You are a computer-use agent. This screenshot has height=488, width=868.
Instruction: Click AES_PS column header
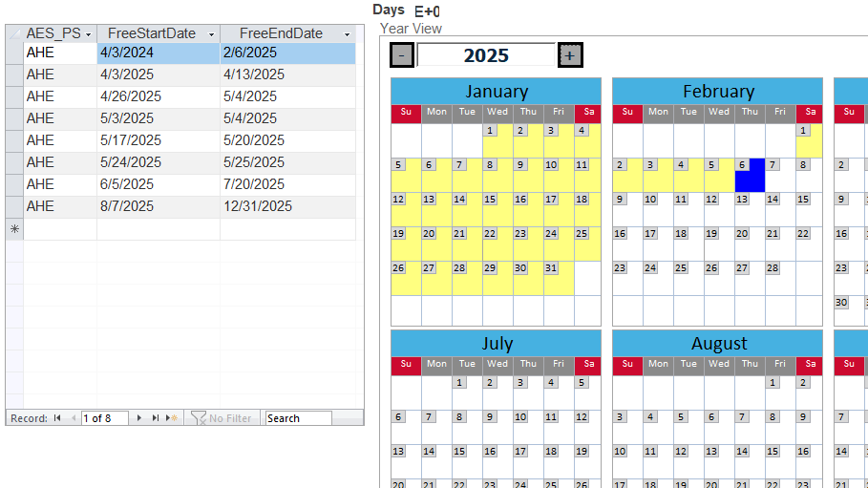click(60, 33)
